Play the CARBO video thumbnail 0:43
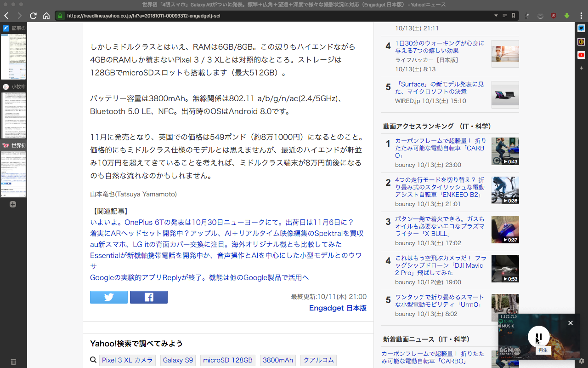This screenshot has width=588, height=368. [x=505, y=151]
